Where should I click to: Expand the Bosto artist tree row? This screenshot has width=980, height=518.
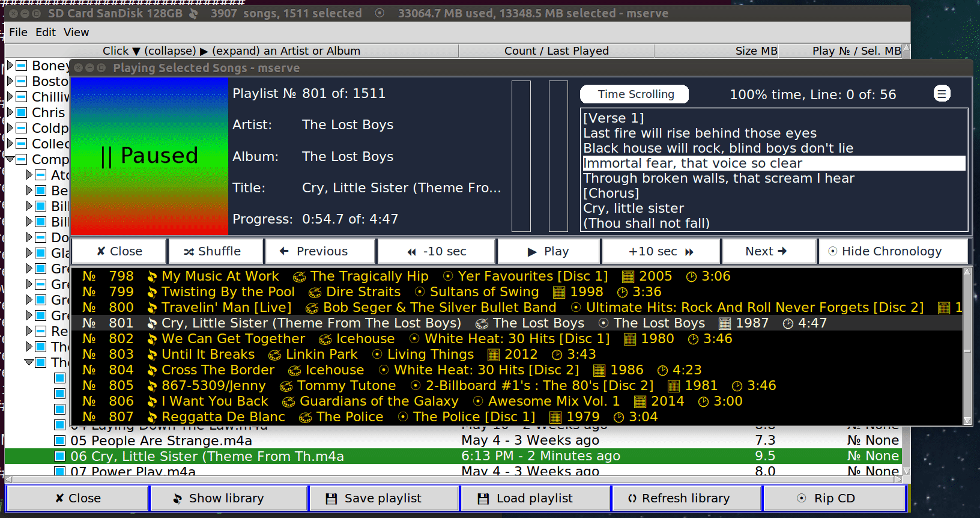click(x=10, y=81)
